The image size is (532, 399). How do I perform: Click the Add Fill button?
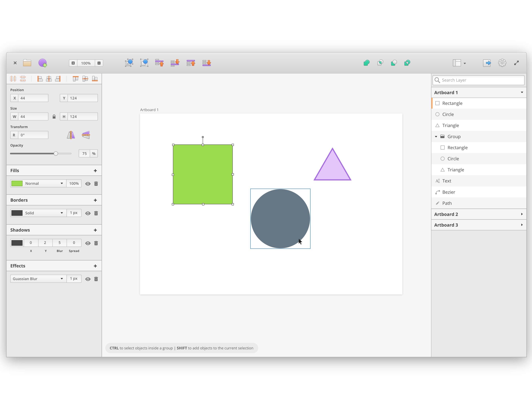pos(95,170)
